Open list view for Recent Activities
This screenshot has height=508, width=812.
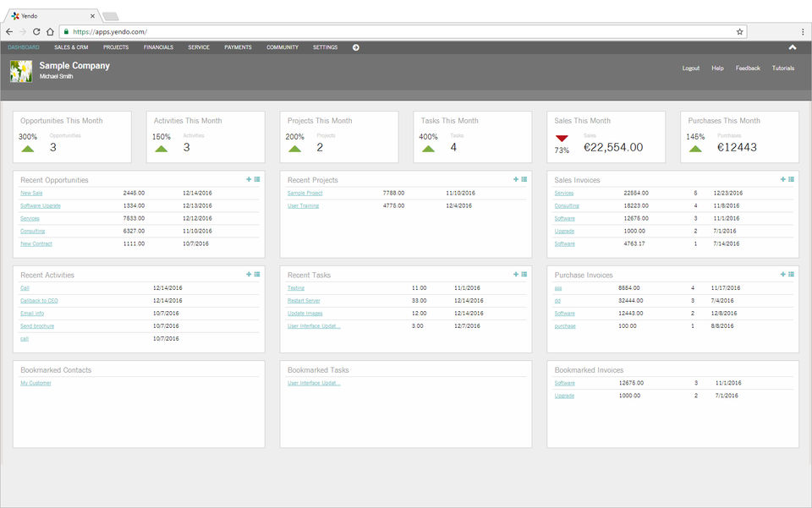(257, 274)
